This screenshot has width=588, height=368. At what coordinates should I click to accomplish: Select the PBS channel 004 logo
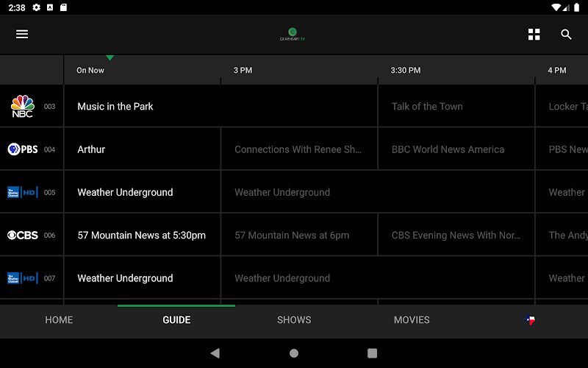pyautogui.click(x=23, y=149)
